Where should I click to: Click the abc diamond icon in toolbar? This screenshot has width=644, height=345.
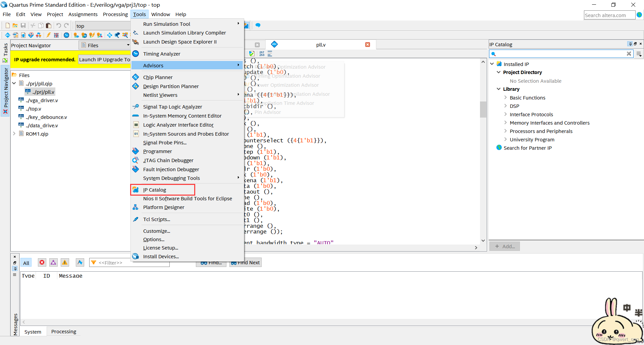(x=7, y=35)
